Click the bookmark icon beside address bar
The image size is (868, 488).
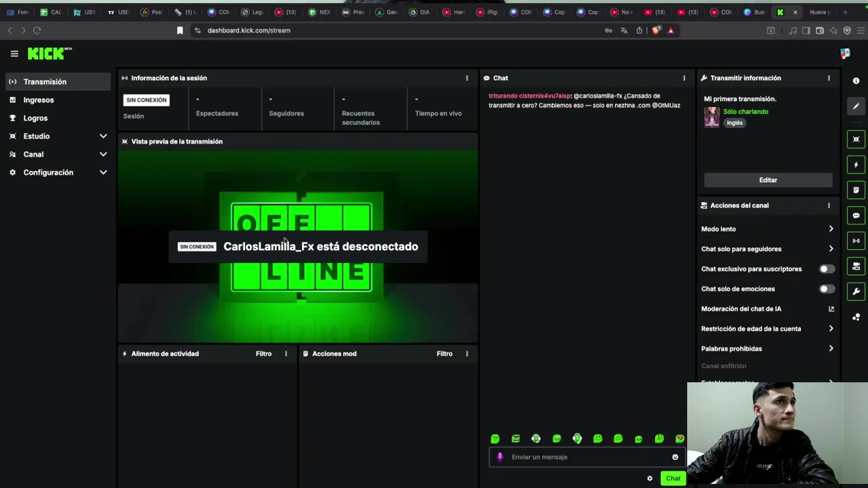coord(180,30)
